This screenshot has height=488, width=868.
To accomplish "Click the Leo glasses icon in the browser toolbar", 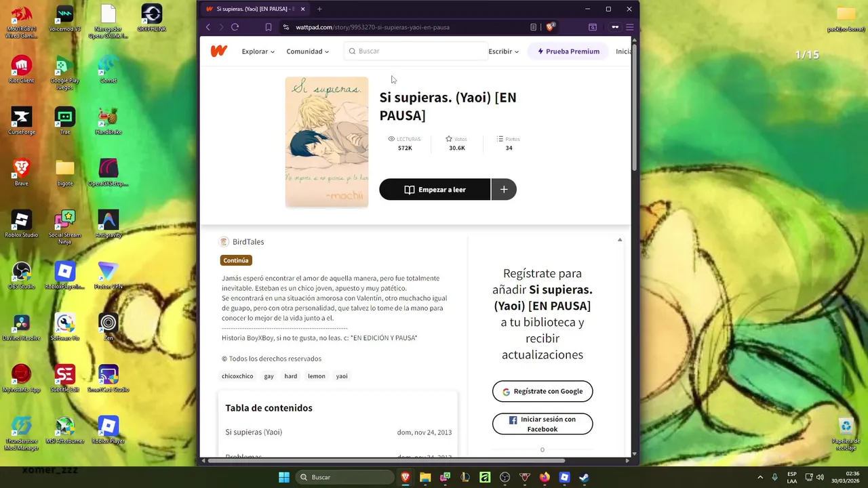I will [x=615, y=27].
